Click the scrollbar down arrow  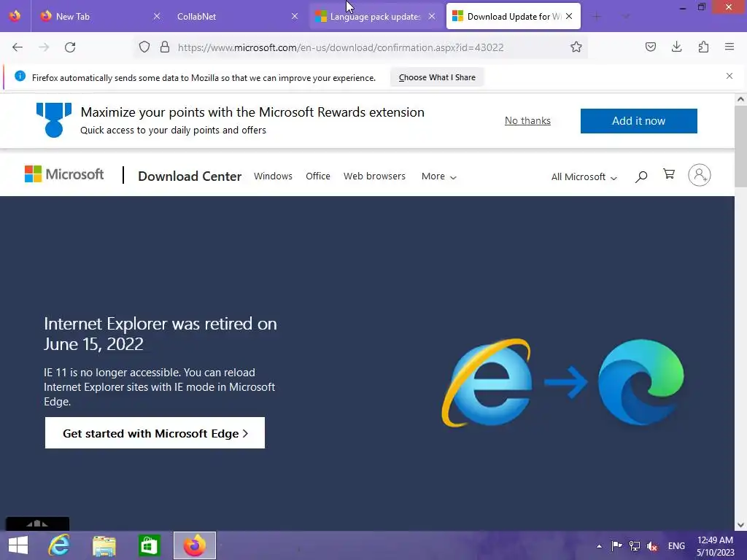pyautogui.click(x=740, y=525)
